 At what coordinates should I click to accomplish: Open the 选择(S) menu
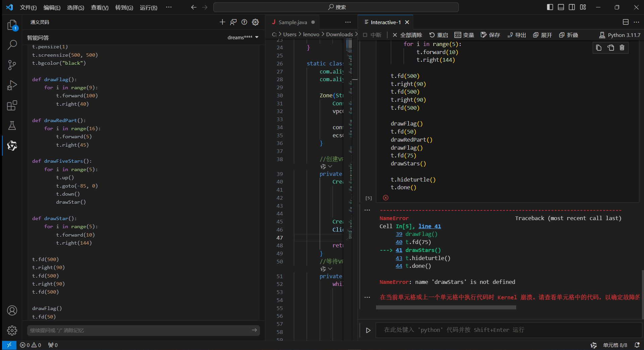point(75,7)
